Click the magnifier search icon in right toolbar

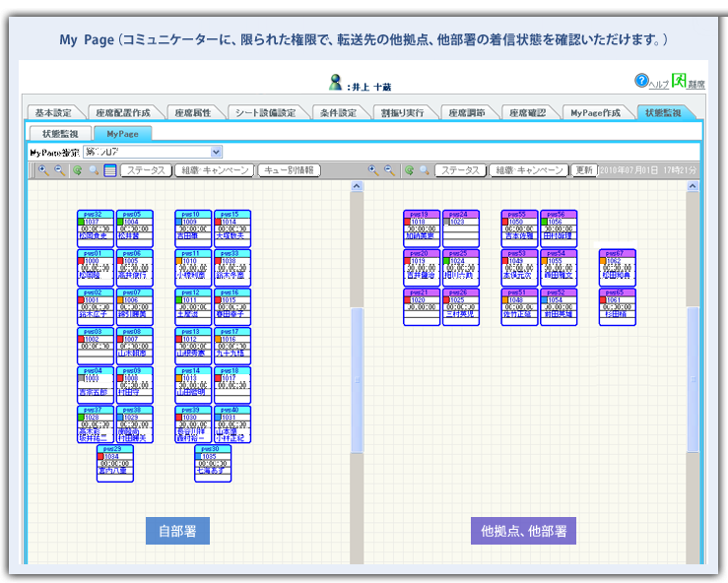pyautogui.click(x=425, y=170)
